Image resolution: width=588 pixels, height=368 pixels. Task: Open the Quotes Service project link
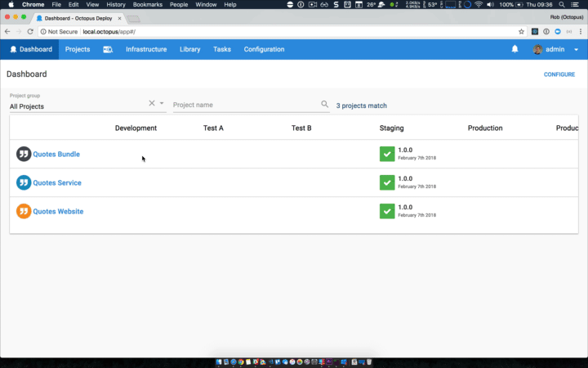click(x=57, y=182)
